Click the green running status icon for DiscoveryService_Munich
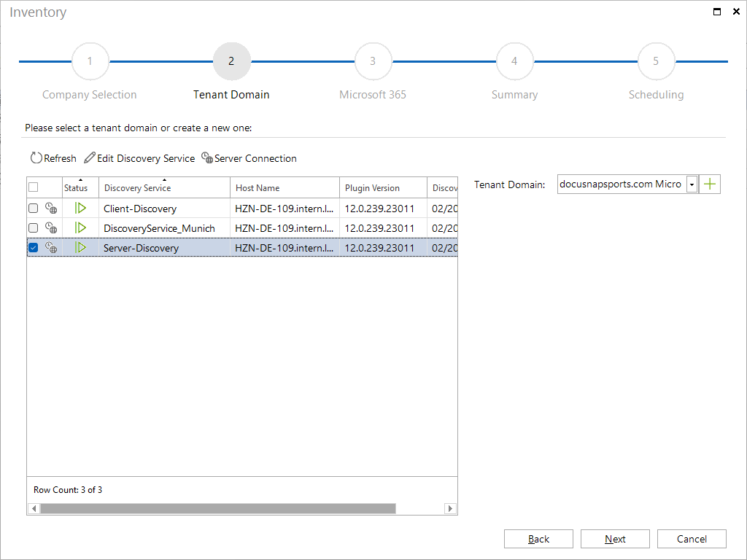747x560 pixels. (80, 228)
